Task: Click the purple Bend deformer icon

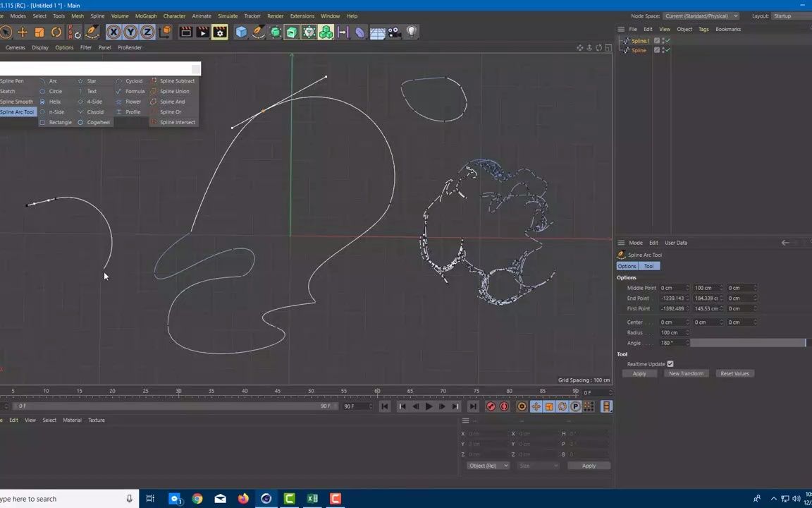Action: click(x=360, y=32)
